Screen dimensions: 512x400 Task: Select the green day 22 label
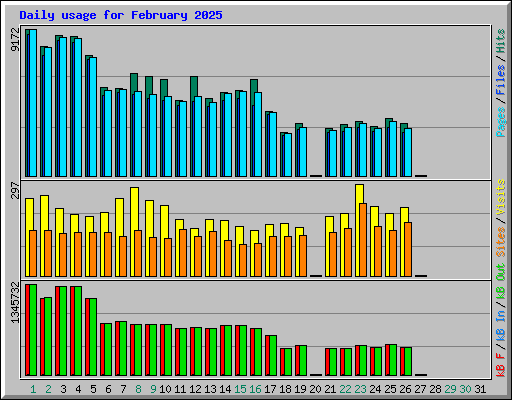pos(345,389)
